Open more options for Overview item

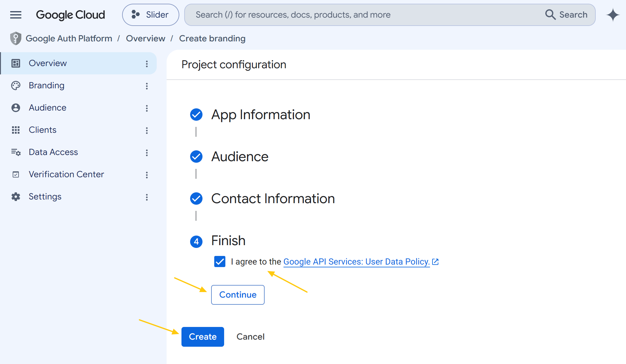(147, 64)
